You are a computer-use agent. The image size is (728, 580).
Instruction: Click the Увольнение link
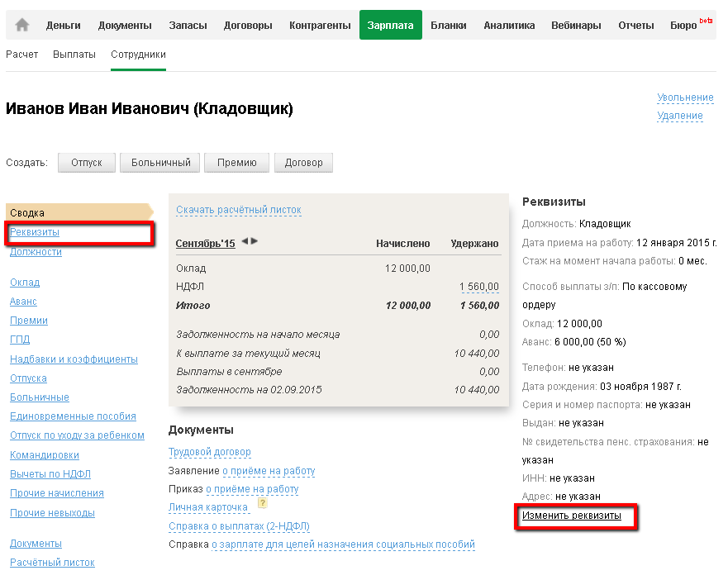685,97
